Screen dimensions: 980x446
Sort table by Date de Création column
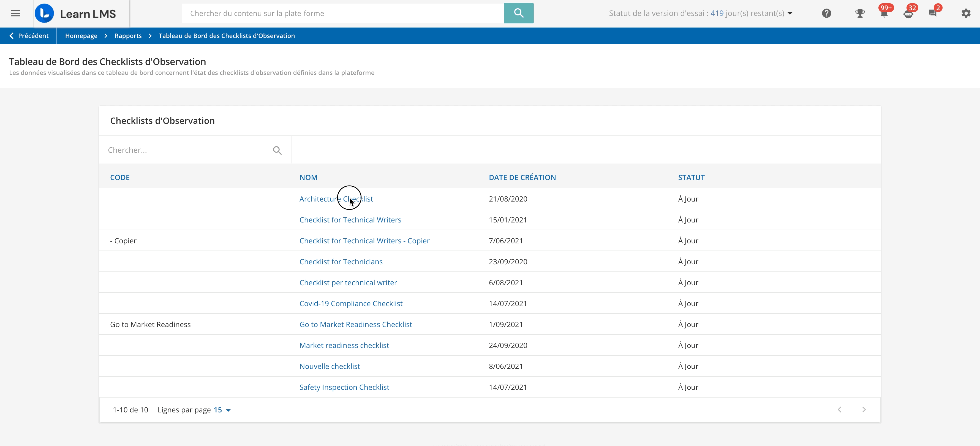(522, 177)
